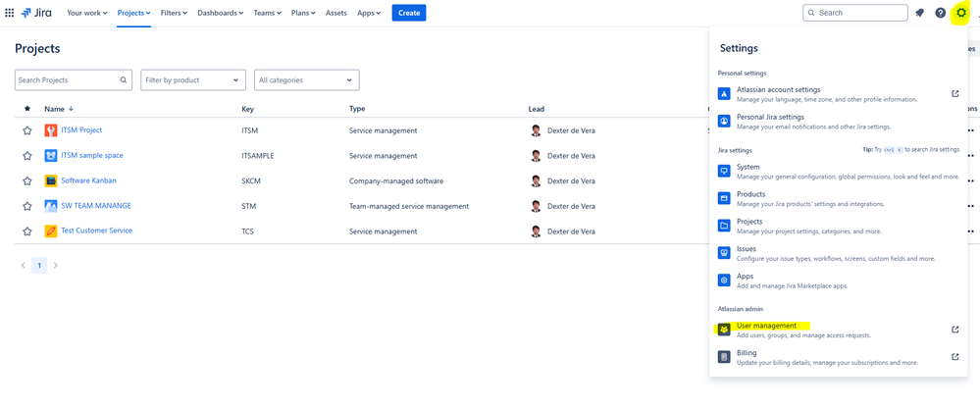The image size is (980, 409).
Task: Expand the Filters menu
Action: [x=175, y=13]
